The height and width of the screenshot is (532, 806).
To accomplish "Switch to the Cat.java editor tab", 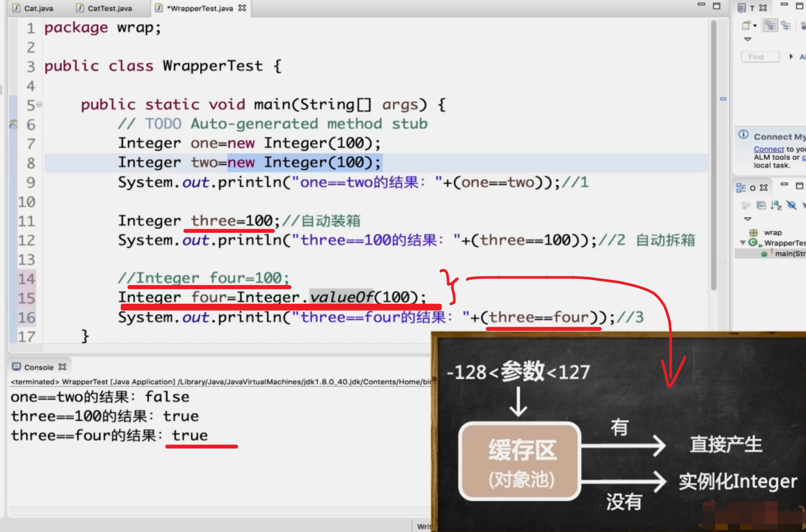I will 33,8.
